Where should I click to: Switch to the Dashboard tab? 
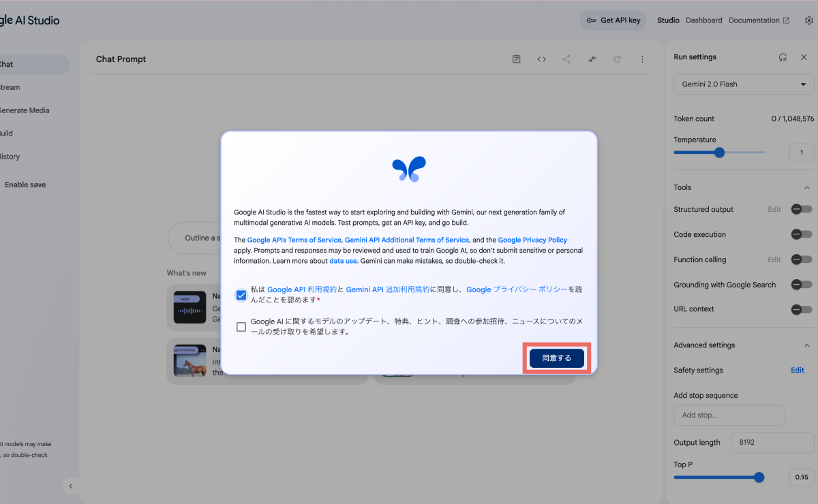tap(704, 20)
